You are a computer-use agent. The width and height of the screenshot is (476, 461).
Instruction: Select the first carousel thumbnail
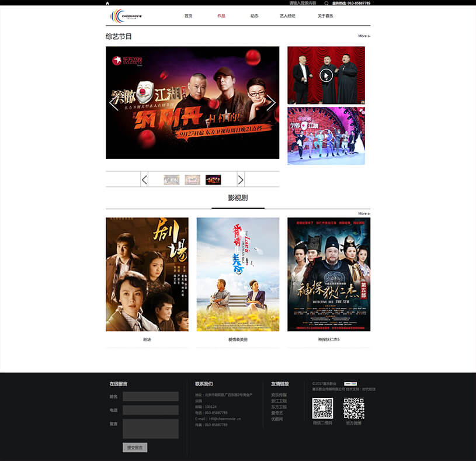click(x=172, y=180)
